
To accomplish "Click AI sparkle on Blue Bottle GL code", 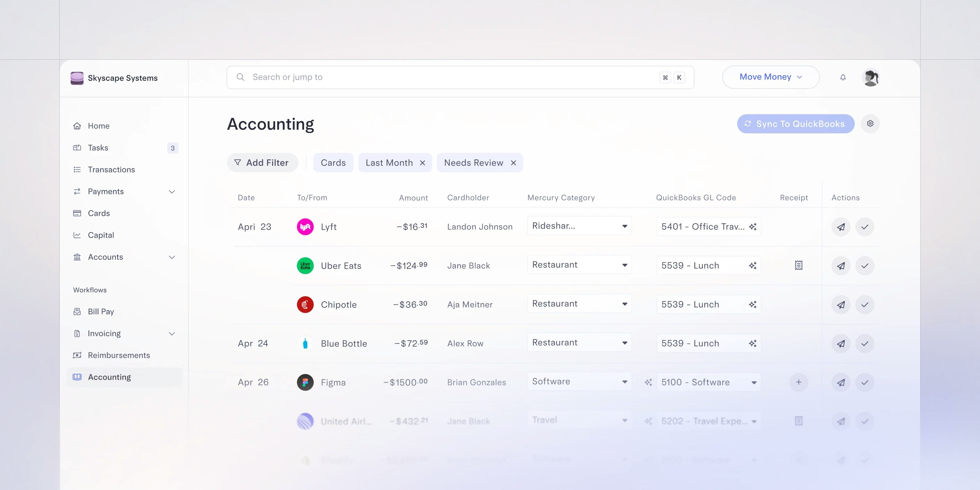I will pos(752,343).
